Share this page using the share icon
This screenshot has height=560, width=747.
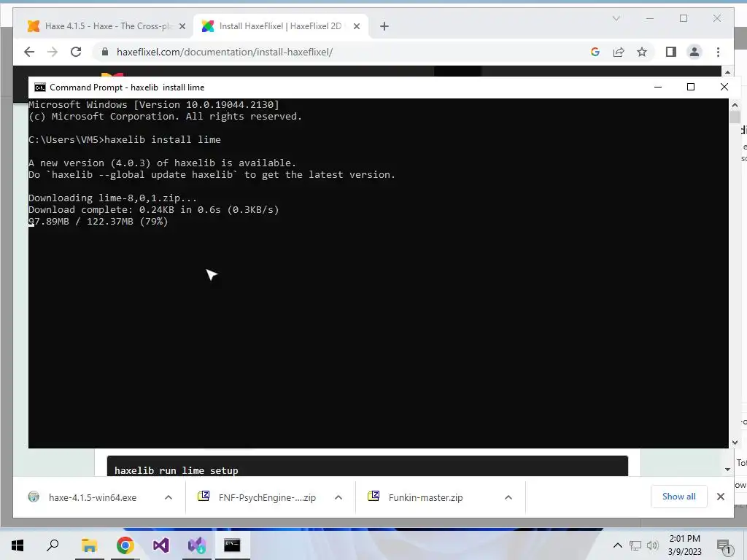point(619,52)
